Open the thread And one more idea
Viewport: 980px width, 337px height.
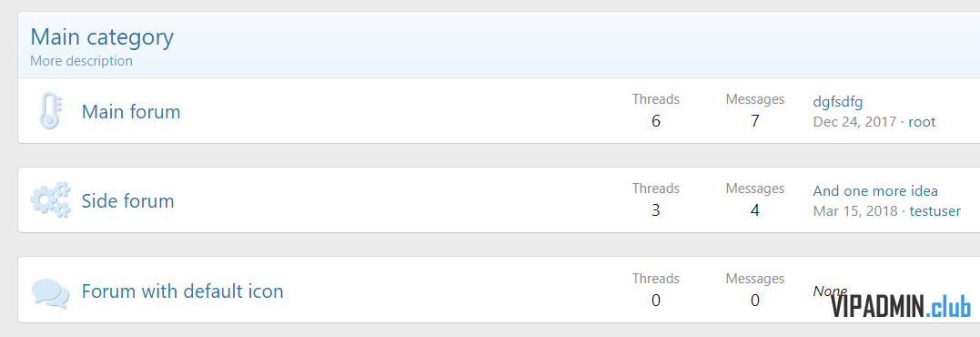click(875, 190)
